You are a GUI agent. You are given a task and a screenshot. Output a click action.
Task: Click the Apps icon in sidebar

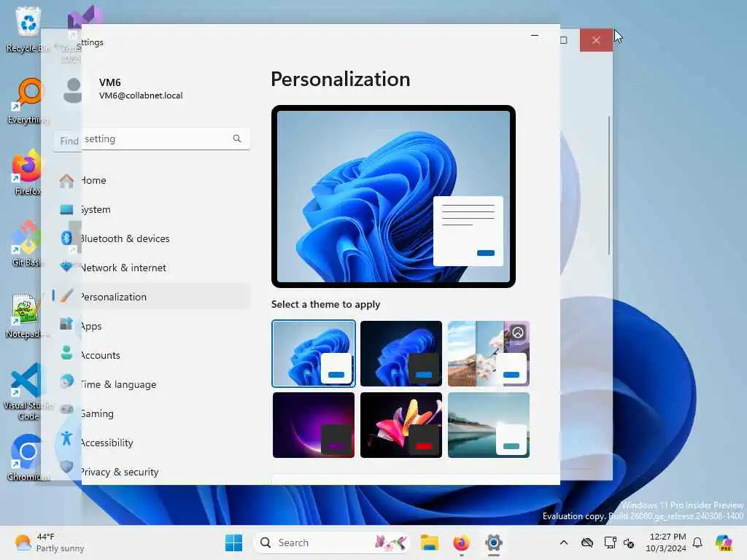pyautogui.click(x=66, y=324)
